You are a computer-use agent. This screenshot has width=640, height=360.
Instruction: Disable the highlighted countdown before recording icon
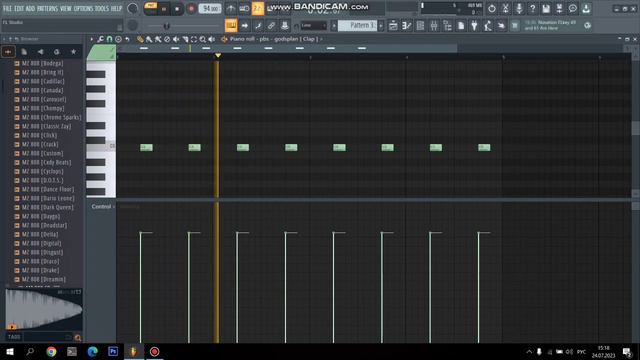(x=258, y=9)
